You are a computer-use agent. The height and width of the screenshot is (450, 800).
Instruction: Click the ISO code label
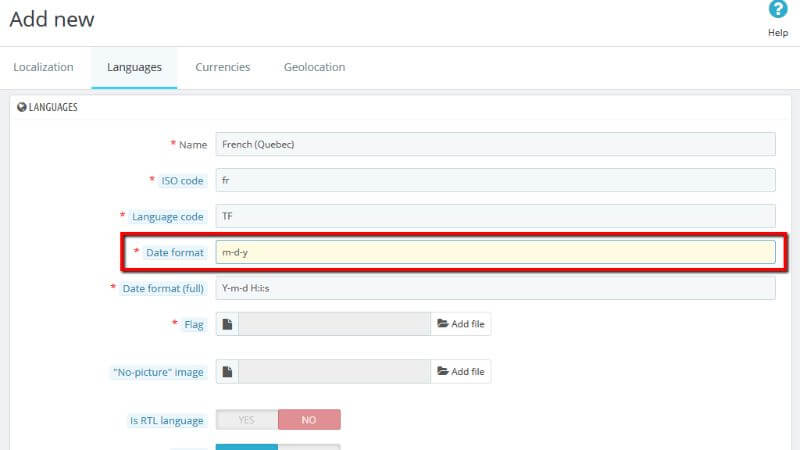point(182,181)
